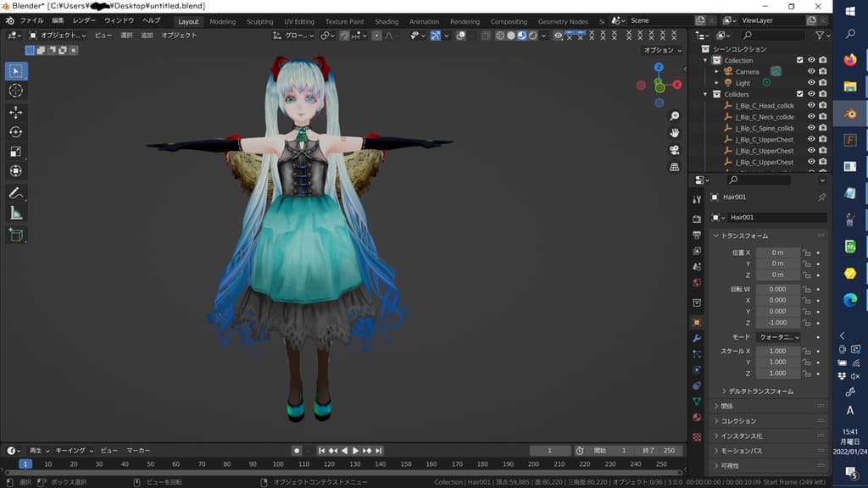This screenshot has height=488, width=868.
Task: Switch to the Sculpting workspace tab
Action: (x=259, y=22)
